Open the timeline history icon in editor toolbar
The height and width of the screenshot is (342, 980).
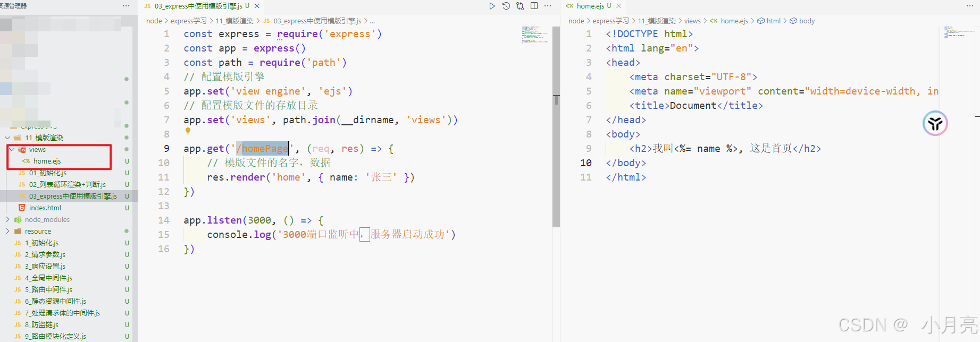[506, 6]
